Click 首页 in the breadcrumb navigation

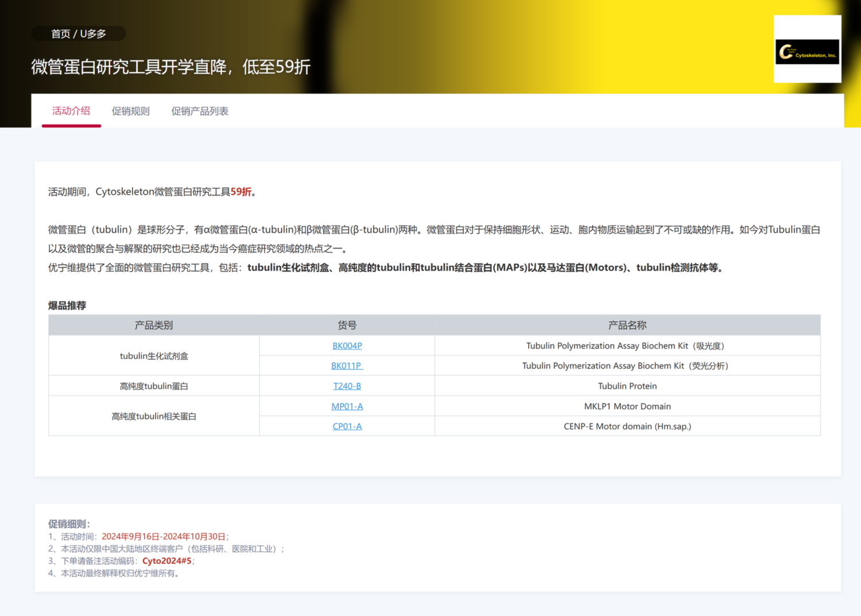pos(61,33)
